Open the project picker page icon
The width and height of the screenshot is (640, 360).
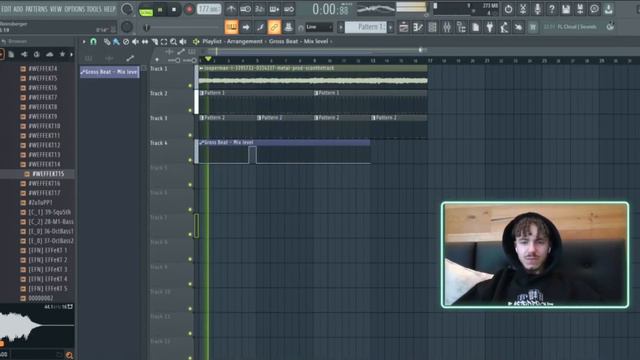point(476,27)
